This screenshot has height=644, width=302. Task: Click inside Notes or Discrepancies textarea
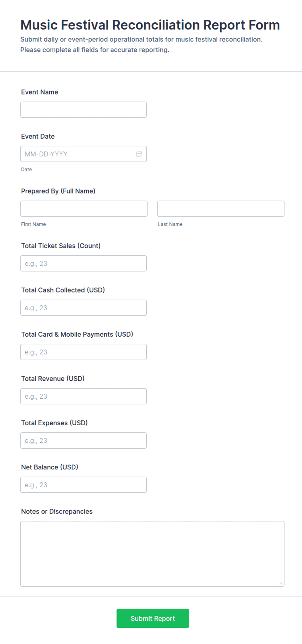tap(152, 554)
